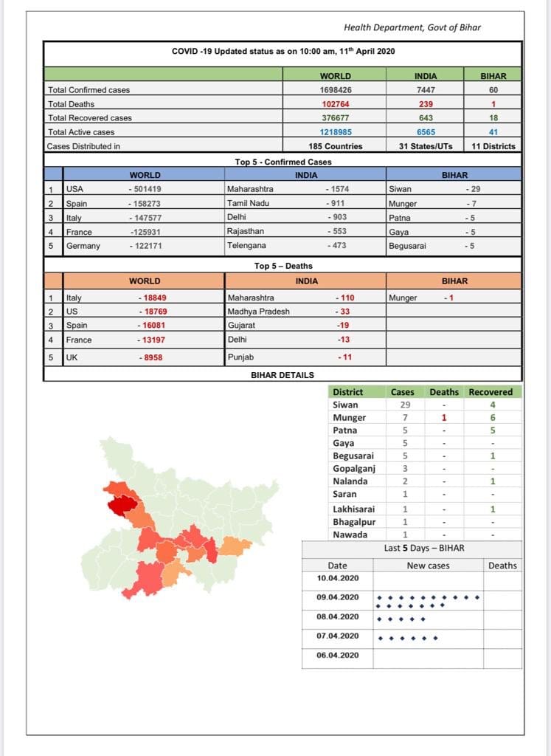Click Siwan in the Bihar top 5 confirmed list
Screen dimensions: 551x756
pos(400,189)
